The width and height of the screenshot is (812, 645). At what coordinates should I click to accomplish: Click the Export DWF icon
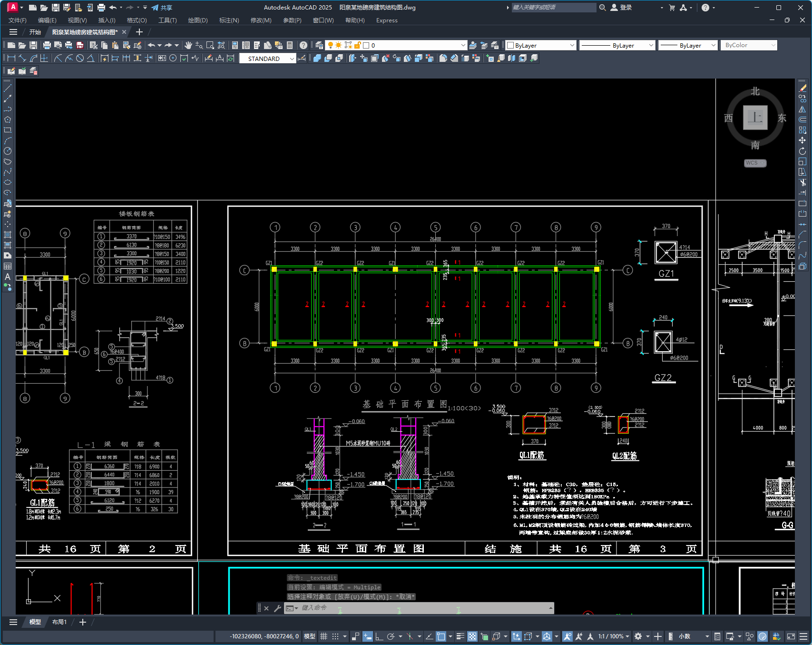(80, 45)
